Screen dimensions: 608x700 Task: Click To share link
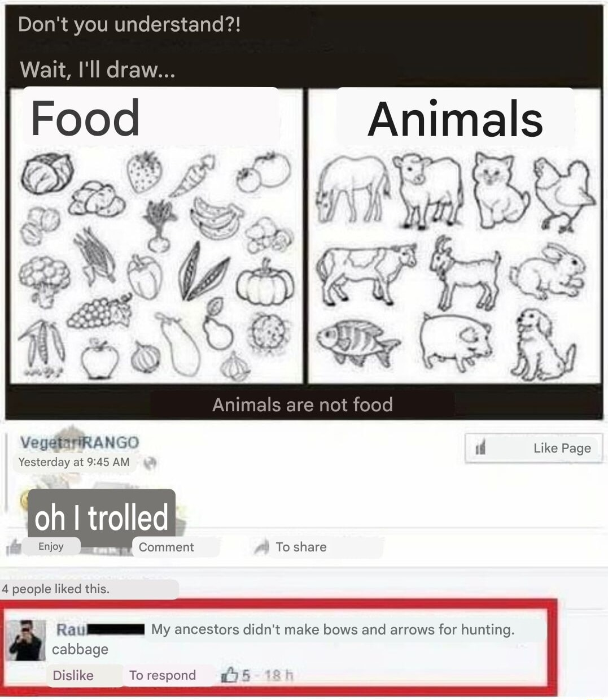point(301,547)
